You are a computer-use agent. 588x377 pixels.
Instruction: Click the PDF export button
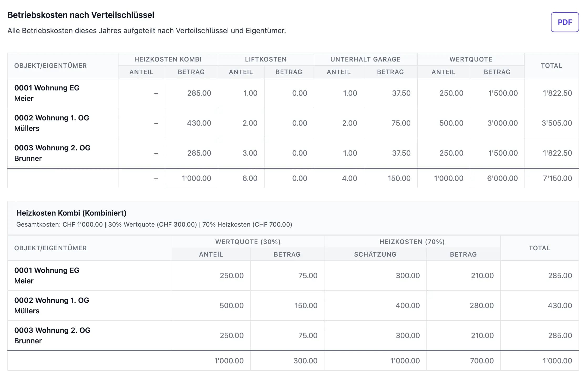(564, 22)
